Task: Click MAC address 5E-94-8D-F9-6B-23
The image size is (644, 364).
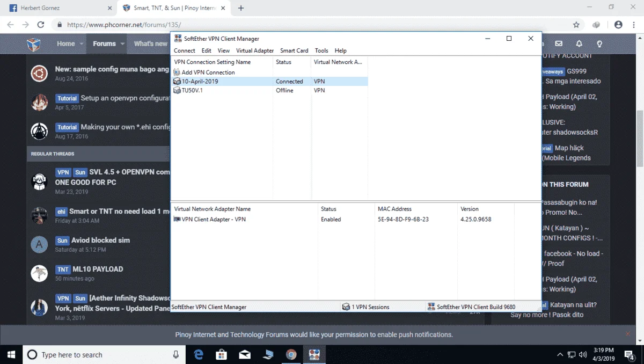Action: point(403,220)
